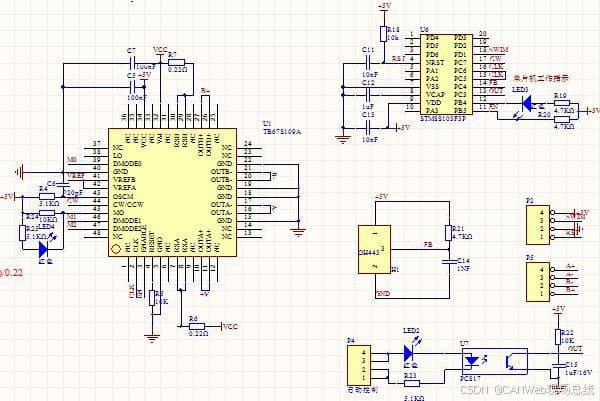Select resistor R22 10K symbol
600x401 pixels.
tap(558, 337)
